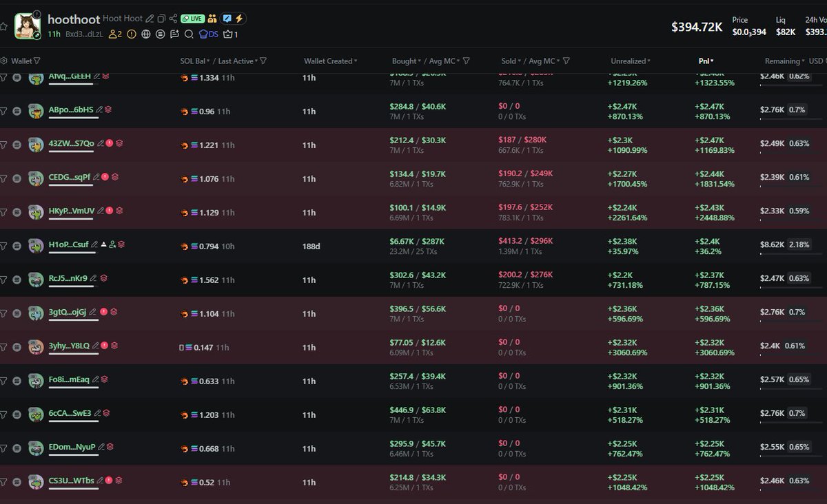This screenshot has height=504, width=827.
Task: Sort by the Unrealized column
Action: pyautogui.click(x=630, y=61)
